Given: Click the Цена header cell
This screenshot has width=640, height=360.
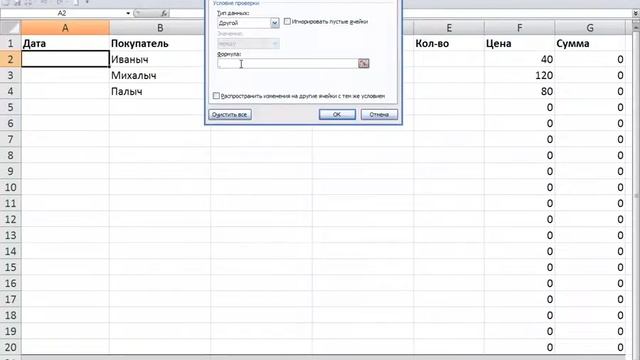Looking at the screenshot, I should (x=520, y=43).
